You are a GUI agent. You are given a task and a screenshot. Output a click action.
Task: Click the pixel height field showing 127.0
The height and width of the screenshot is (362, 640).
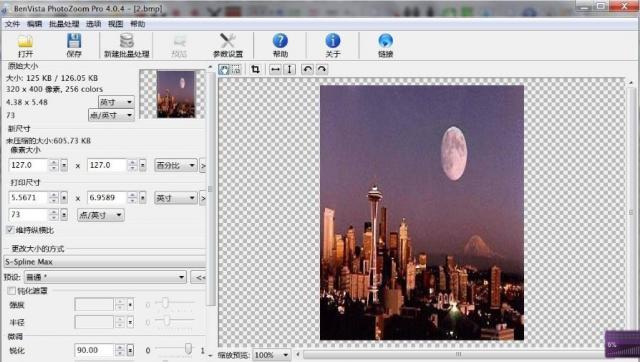(107, 165)
